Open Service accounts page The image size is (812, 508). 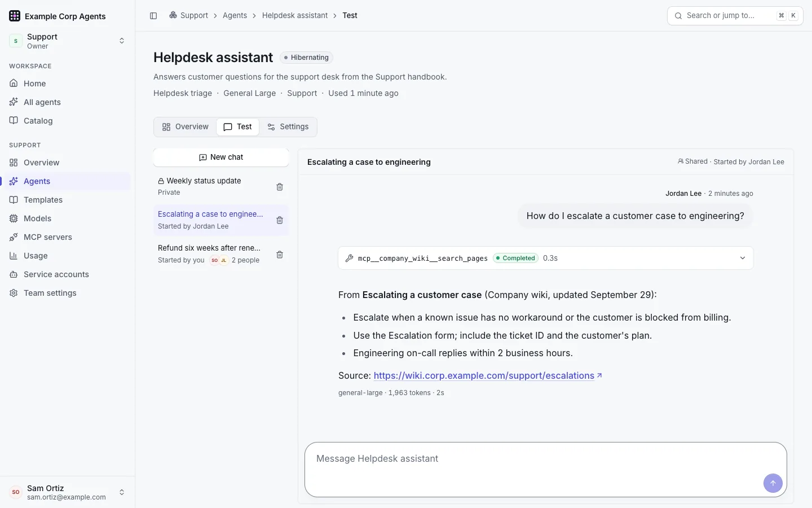[x=68, y=274]
